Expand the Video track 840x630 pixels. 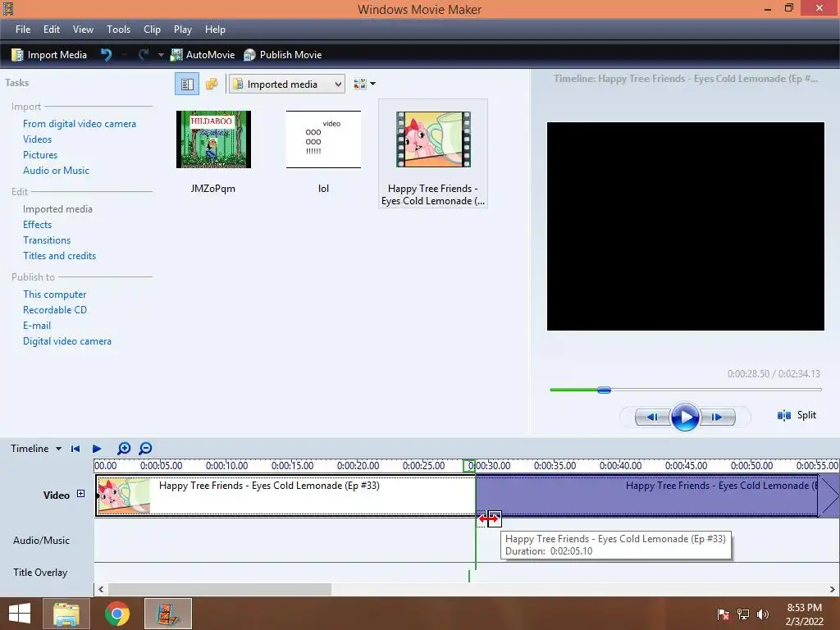point(81,494)
